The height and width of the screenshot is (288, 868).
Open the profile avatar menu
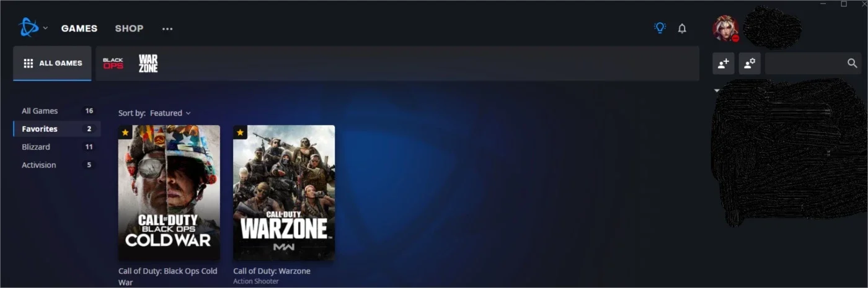click(726, 28)
